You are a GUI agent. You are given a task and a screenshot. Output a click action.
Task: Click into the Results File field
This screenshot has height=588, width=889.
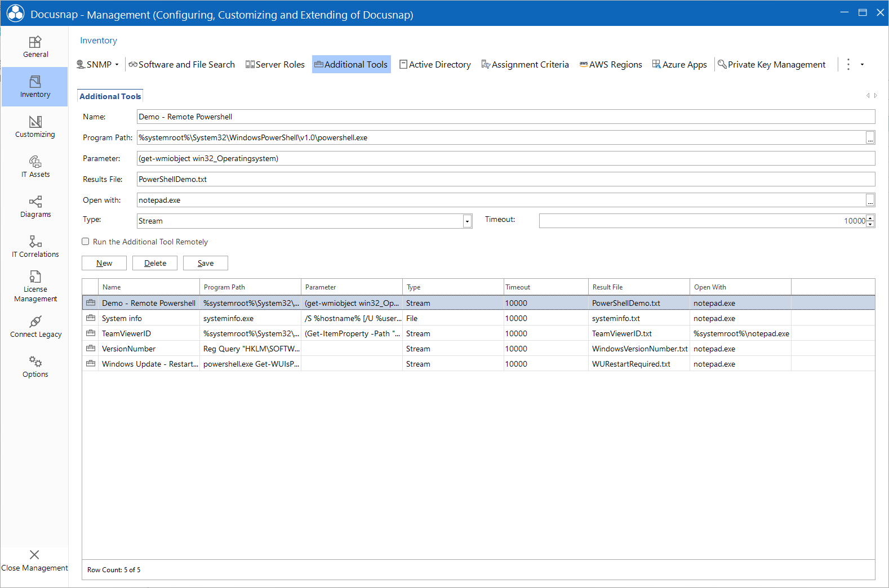coord(506,179)
